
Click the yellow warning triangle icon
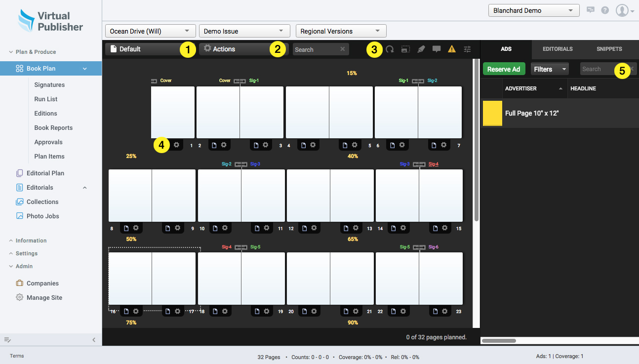tap(451, 49)
